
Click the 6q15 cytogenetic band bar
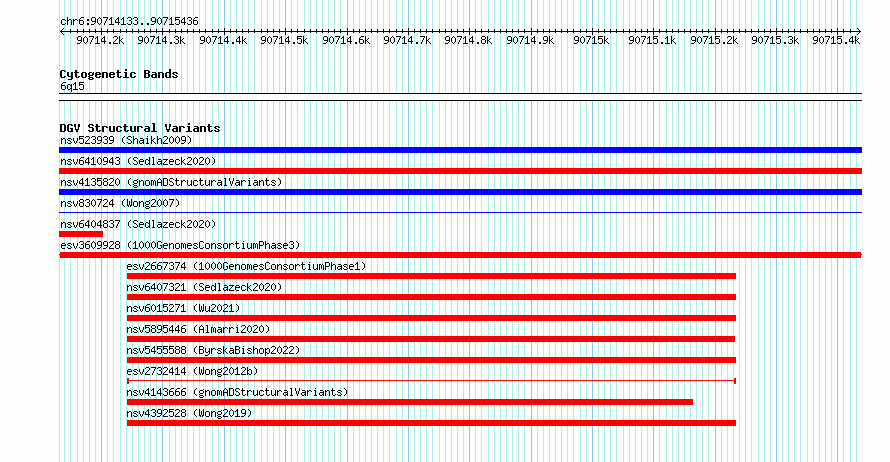point(460,97)
